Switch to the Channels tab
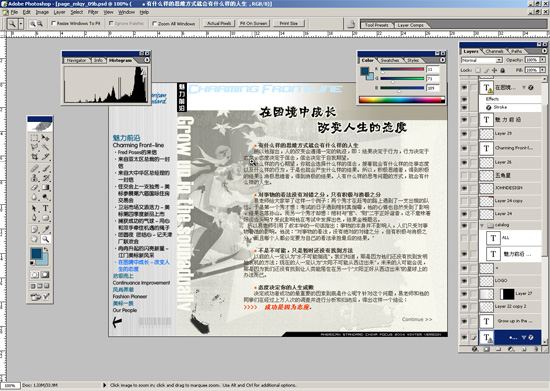This screenshot has width=550, height=391. 494,51
